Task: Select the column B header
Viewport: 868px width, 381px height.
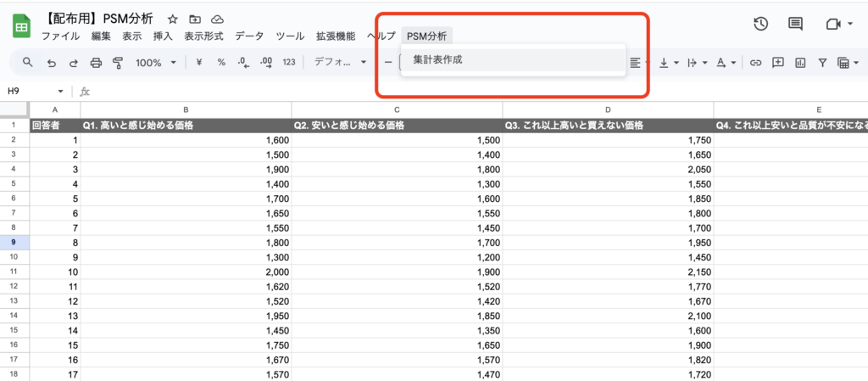Action: (186, 109)
